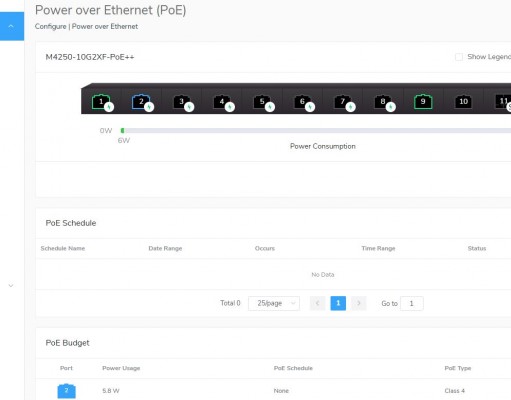
Task: Open the 25/page dropdown
Action: (x=274, y=303)
